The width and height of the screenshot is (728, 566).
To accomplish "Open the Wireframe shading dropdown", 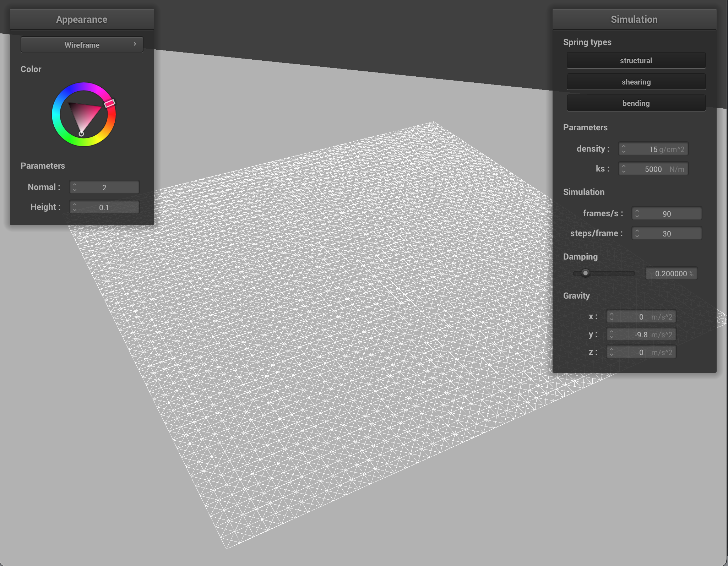I will [x=82, y=45].
